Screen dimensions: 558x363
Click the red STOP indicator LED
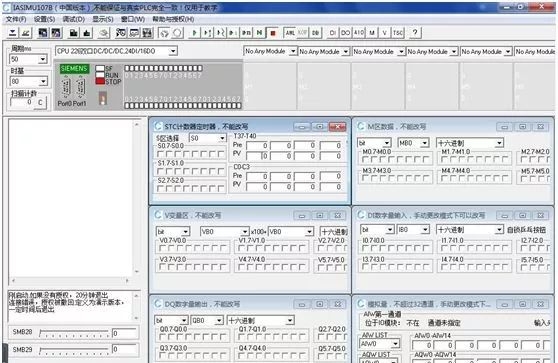tap(100, 81)
